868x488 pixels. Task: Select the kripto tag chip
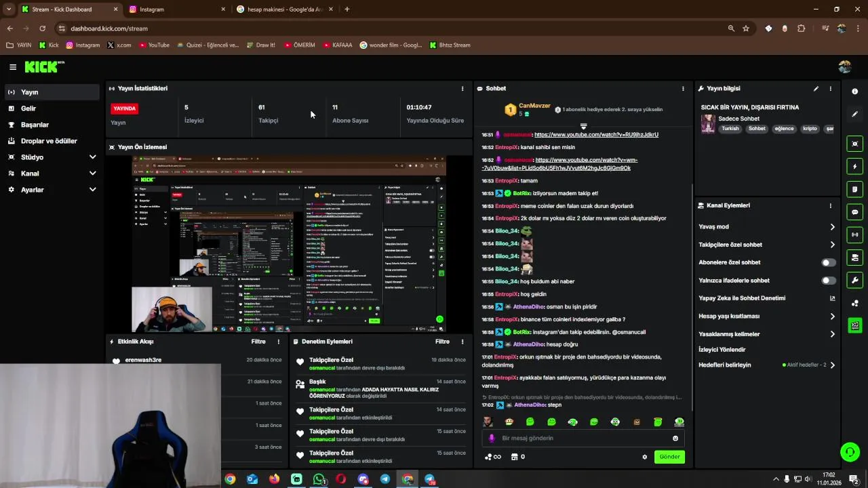(810, 129)
